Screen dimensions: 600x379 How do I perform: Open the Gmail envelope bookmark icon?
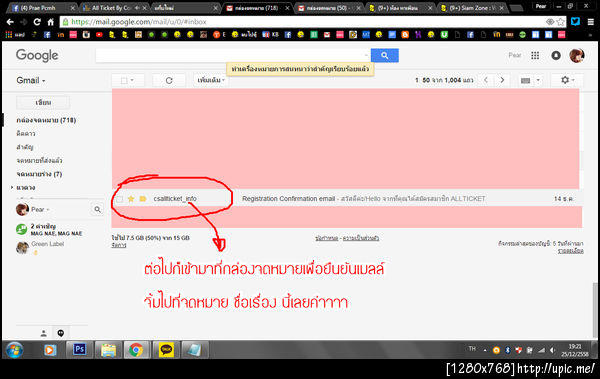pyautogui.click(x=327, y=34)
